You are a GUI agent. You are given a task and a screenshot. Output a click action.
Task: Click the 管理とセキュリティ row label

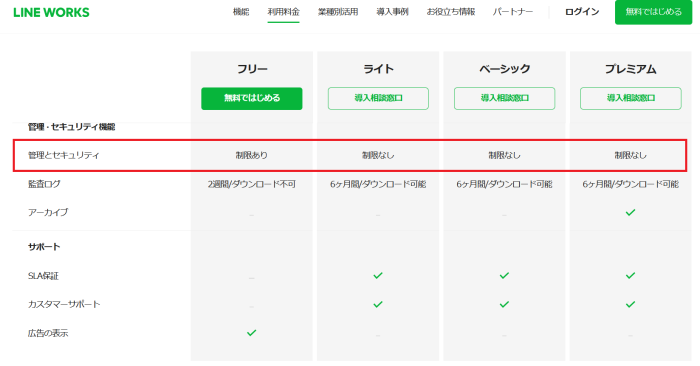click(x=63, y=155)
